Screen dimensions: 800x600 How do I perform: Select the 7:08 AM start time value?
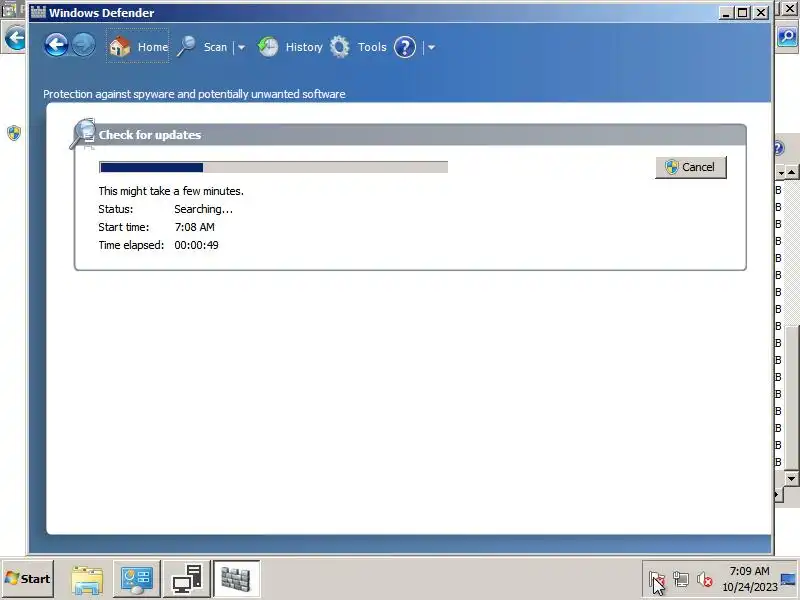tap(194, 227)
